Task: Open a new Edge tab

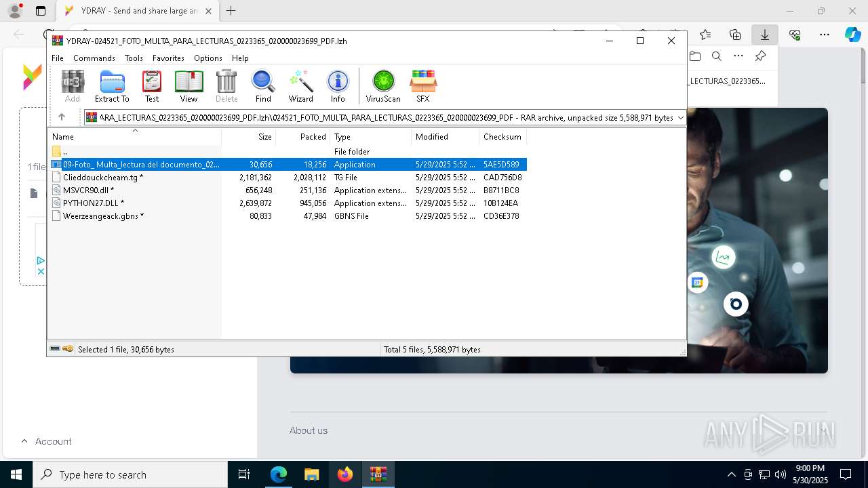Action: pyautogui.click(x=231, y=11)
